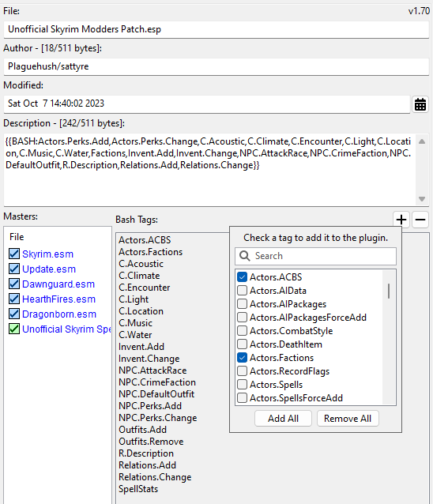Click inside the Description text box
The height and width of the screenshot is (504, 433).
tap(209, 170)
